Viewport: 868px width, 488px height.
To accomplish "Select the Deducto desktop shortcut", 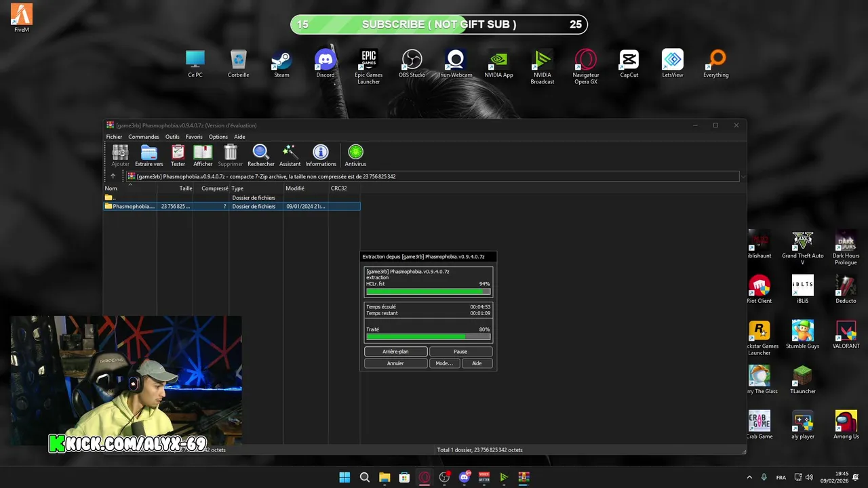I will (846, 290).
